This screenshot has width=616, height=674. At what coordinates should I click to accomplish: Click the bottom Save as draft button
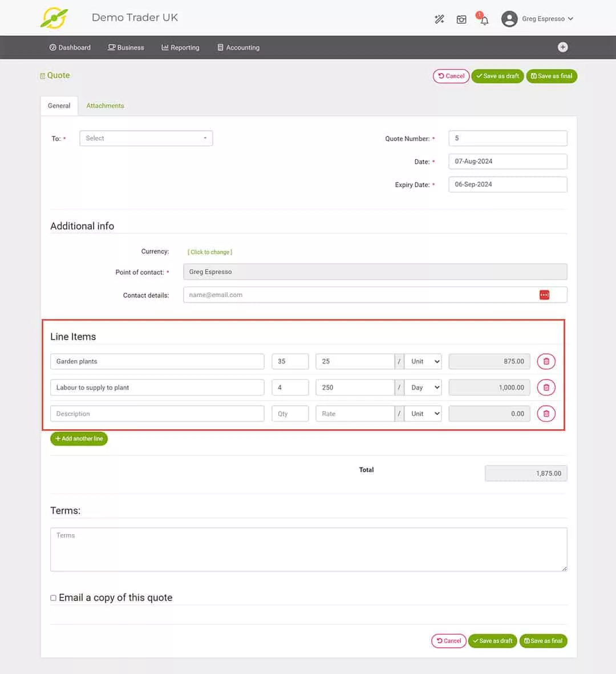click(493, 641)
